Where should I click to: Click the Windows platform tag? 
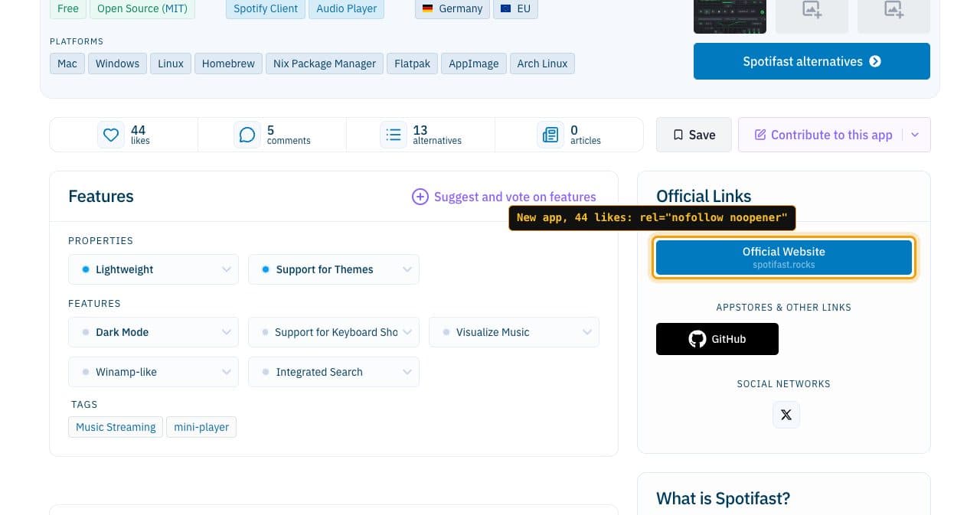pos(117,64)
